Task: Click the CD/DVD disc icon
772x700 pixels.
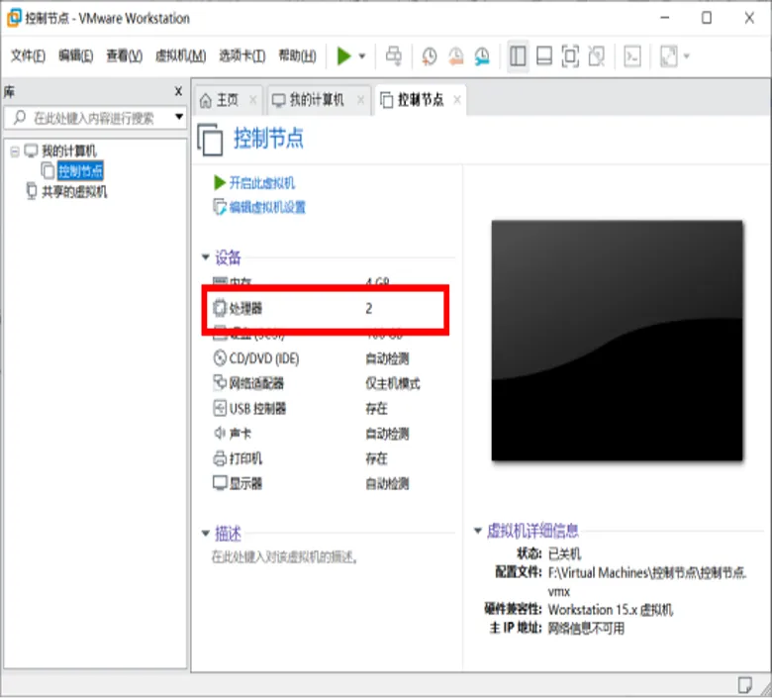Action: [x=220, y=358]
